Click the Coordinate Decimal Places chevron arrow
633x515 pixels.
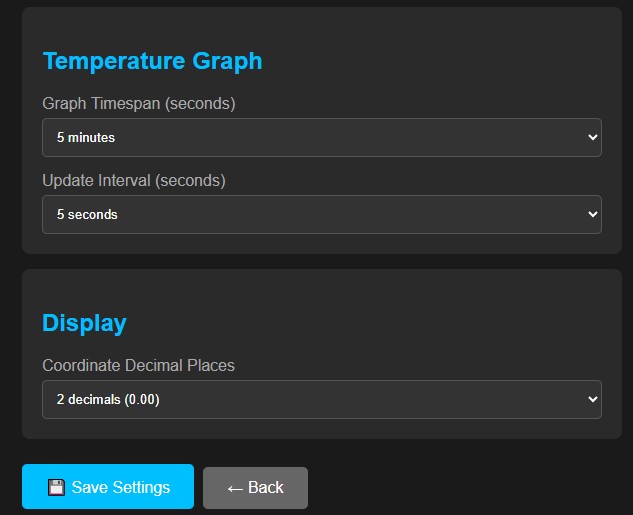592,399
